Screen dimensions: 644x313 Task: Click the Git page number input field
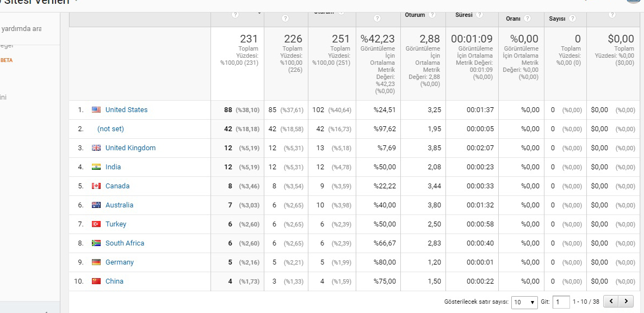(x=561, y=302)
